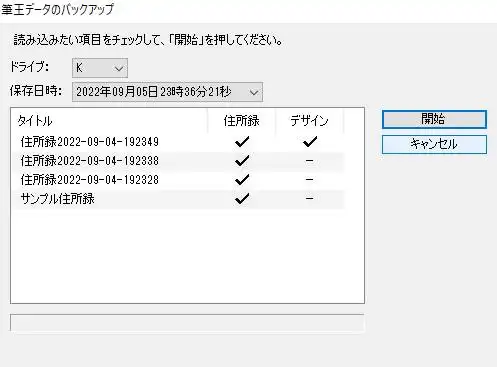Toggle デザイン dash for 住所録2022-09-04-192338
497x367 pixels.
[x=310, y=161]
